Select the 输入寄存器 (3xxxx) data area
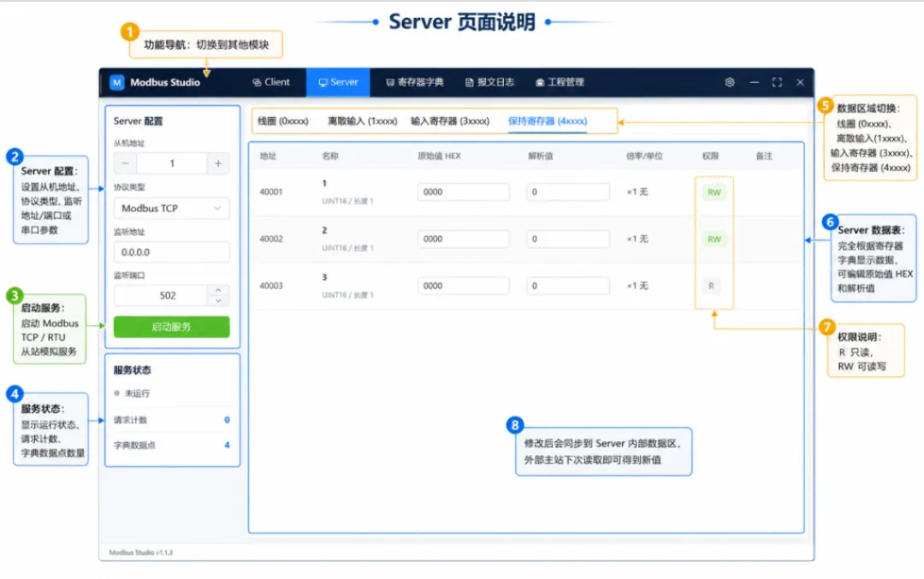Screen dimensions: 924x579 pos(450,121)
